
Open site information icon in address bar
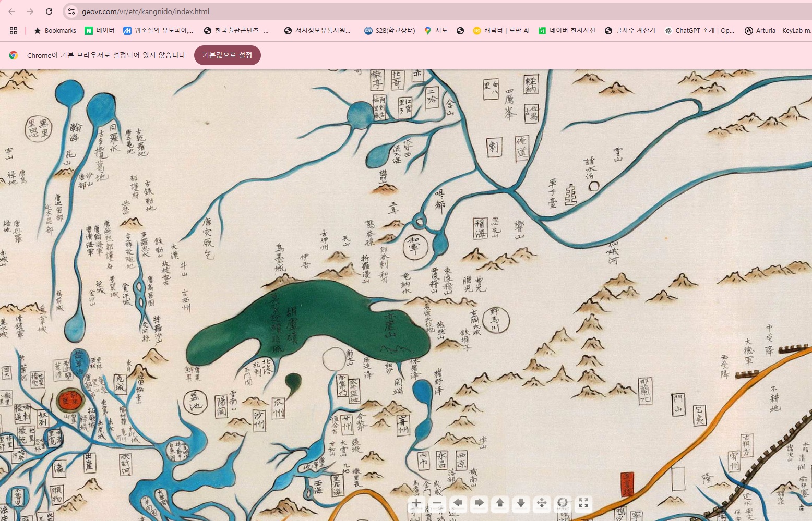click(x=71, y=11)
